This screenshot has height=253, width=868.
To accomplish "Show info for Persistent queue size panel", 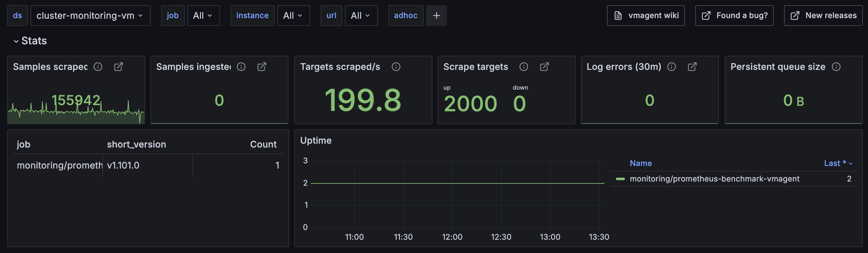I will point(836,67).
